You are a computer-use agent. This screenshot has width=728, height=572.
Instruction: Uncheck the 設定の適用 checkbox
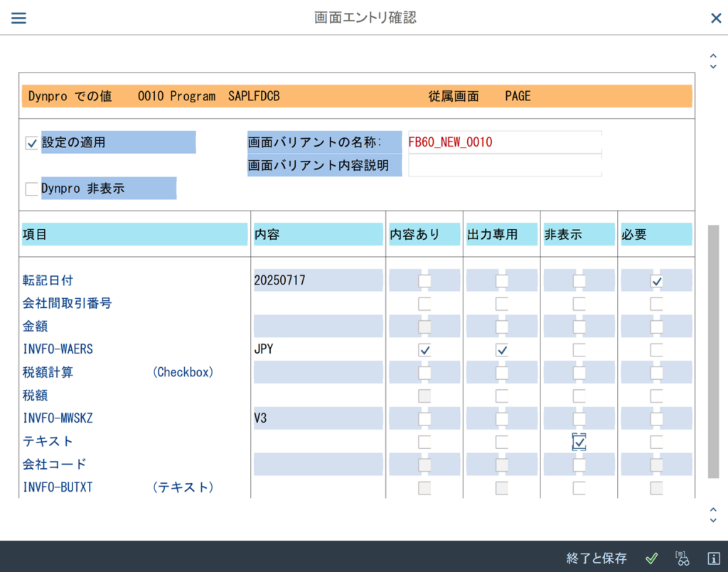(x=31, y=143)
